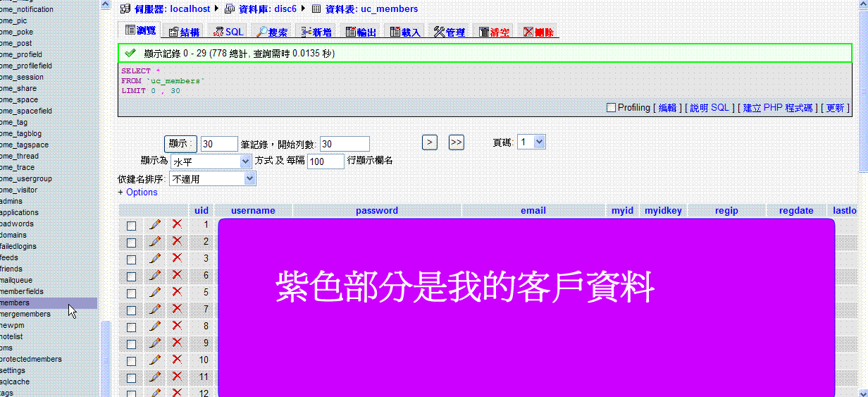
Task: Delete the row with uid 7
Action: coord(177,309)
